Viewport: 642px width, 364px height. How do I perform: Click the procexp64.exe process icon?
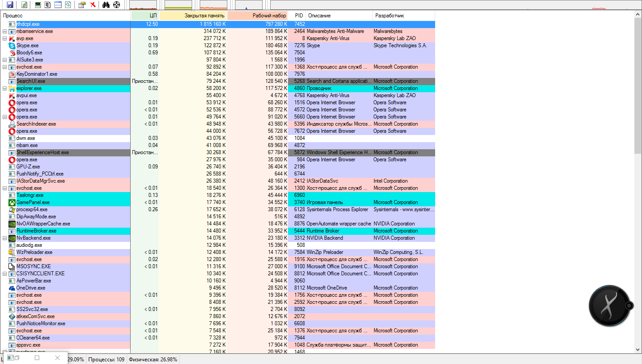12,209
